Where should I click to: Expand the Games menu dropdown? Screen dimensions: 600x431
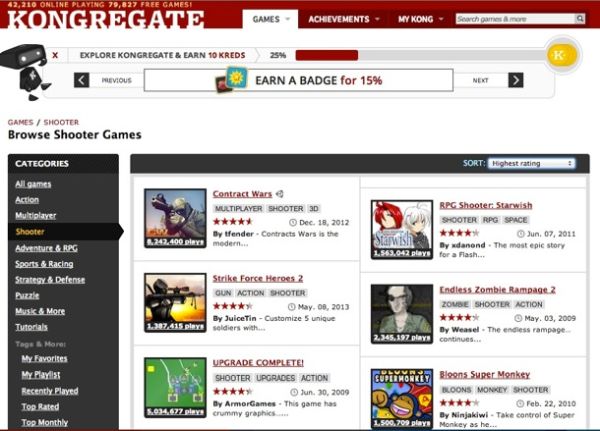pyautogui.click(x=270, y=19)
